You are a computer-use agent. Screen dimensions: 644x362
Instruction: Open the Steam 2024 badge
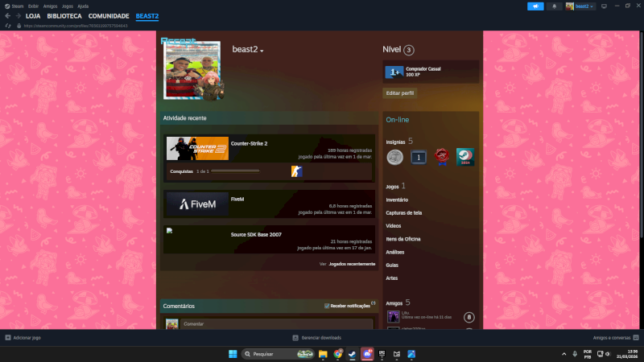click(464, 157)
